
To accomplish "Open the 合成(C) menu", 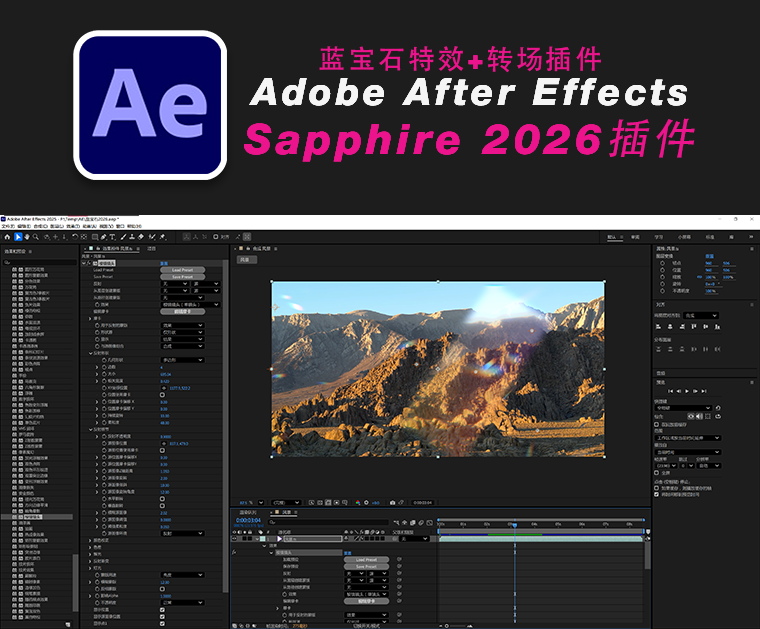I will pos(41,226).
